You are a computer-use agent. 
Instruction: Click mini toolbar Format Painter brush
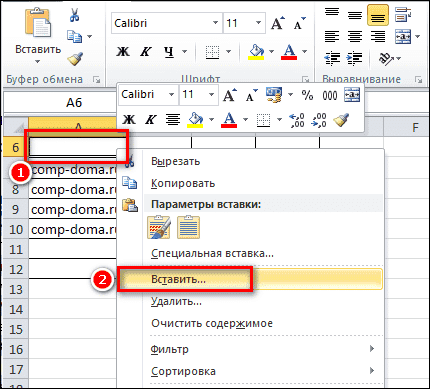342,120
